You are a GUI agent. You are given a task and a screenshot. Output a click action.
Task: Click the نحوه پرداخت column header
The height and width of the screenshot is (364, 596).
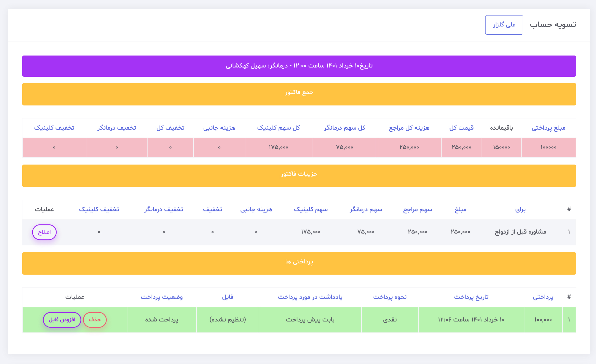pos(390,297)
